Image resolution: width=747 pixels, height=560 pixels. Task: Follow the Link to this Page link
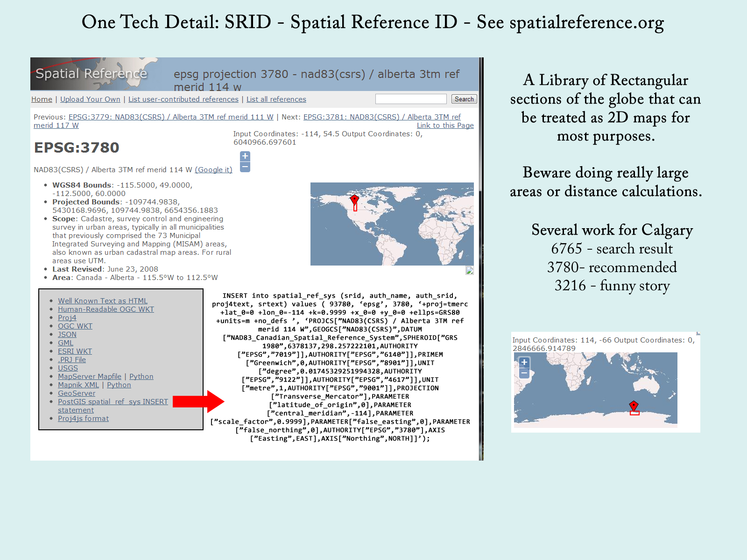point(445,126)
